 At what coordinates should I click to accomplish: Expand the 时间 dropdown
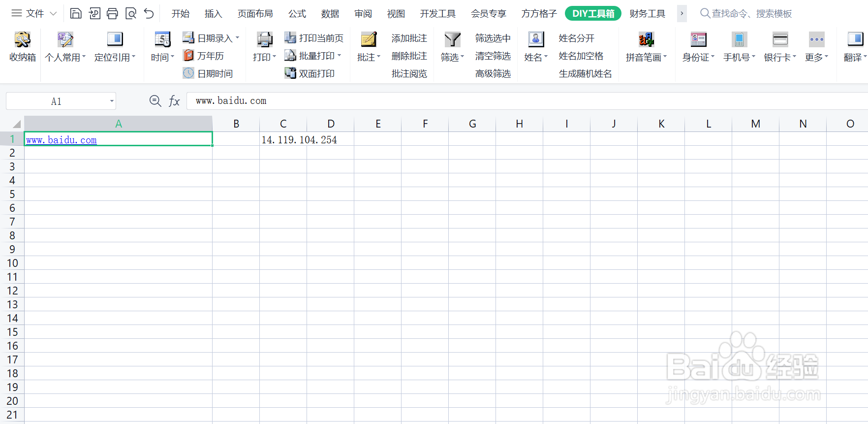pyautogui.click(x=172, y=57)
